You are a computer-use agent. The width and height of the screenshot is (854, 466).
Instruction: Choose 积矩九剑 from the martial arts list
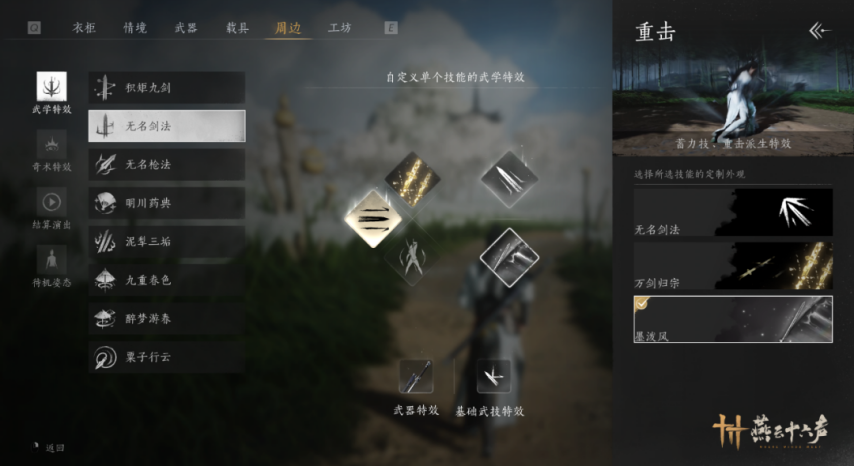pyautogui.click(x=167, y=88)
